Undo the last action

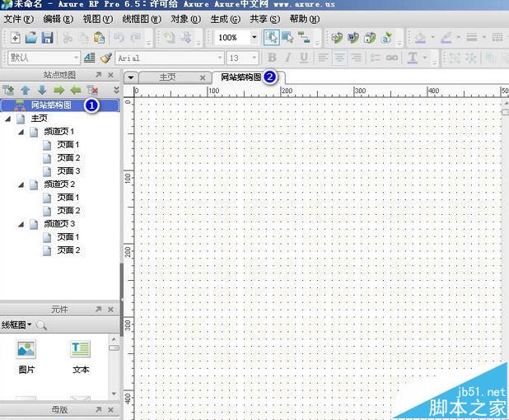click(x=119, y=38)
